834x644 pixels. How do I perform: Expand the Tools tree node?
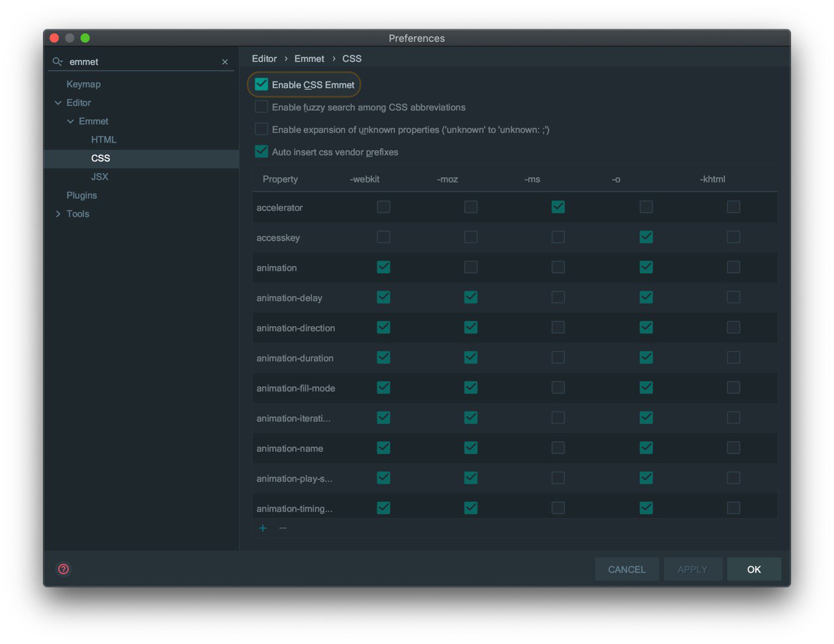coord(58,214)
